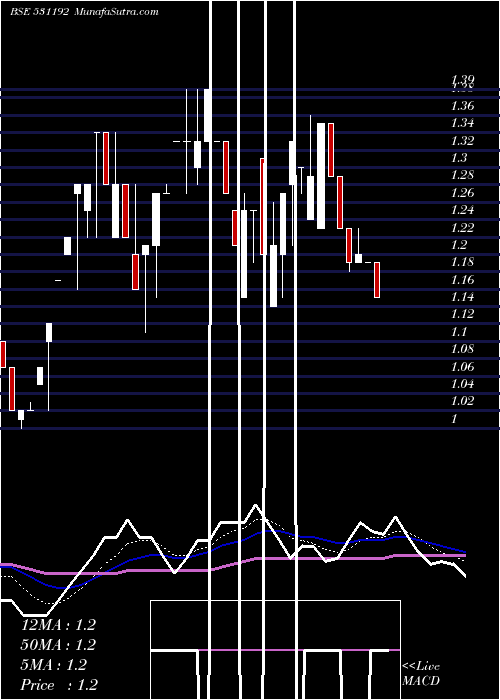This screenshot has width=500, height=700.
Task: Select the 1.02 price axis label
Action: [x=462, y=401]
